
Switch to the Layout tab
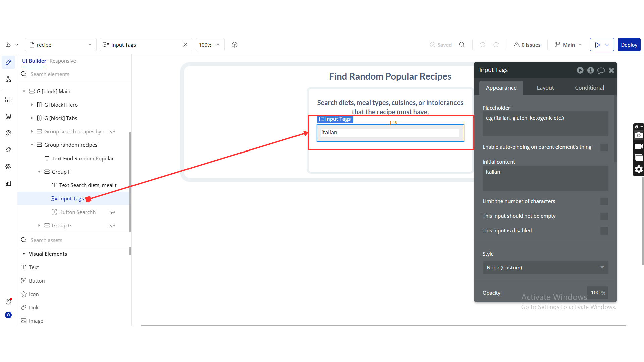(545, 88)
